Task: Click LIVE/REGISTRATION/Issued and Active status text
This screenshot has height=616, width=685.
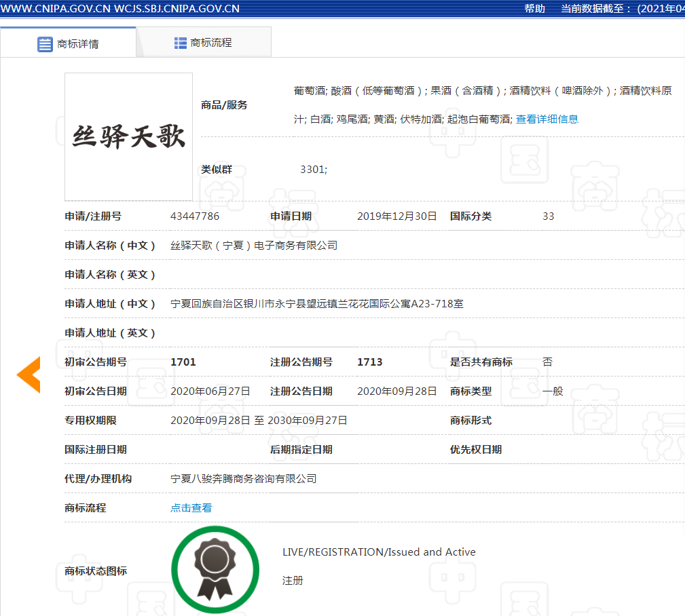Action: click(x=379, y=552)
